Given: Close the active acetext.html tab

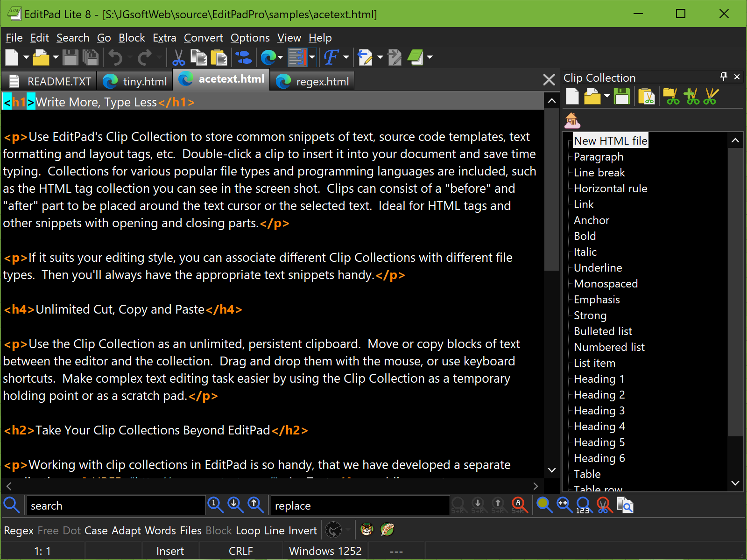Looking at the screenshot, I should tap(549, 80).
